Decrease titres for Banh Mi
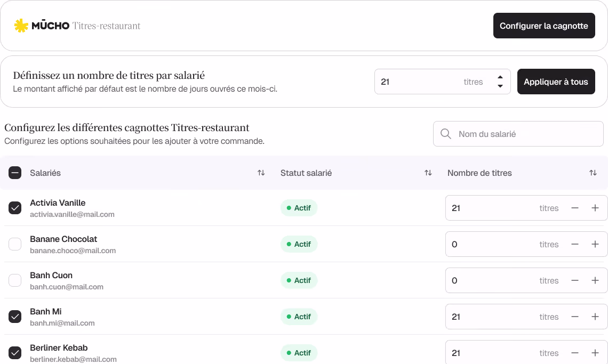The image size is (608, 364). [574, 317]
